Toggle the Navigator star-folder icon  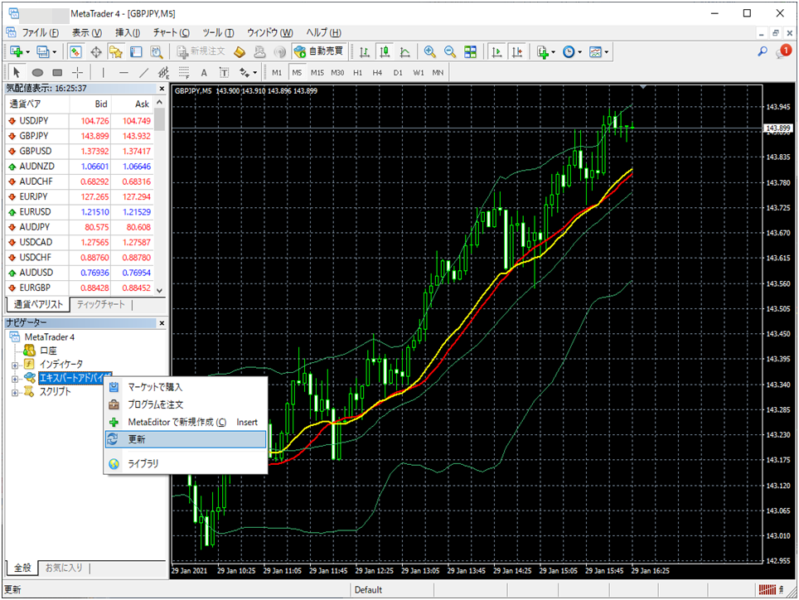[116, 52]
